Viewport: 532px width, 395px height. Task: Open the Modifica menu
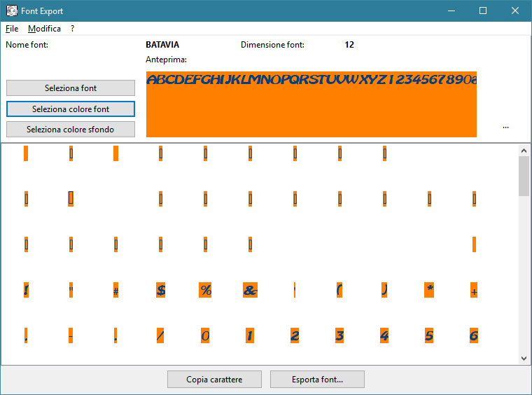click(44, 29)
